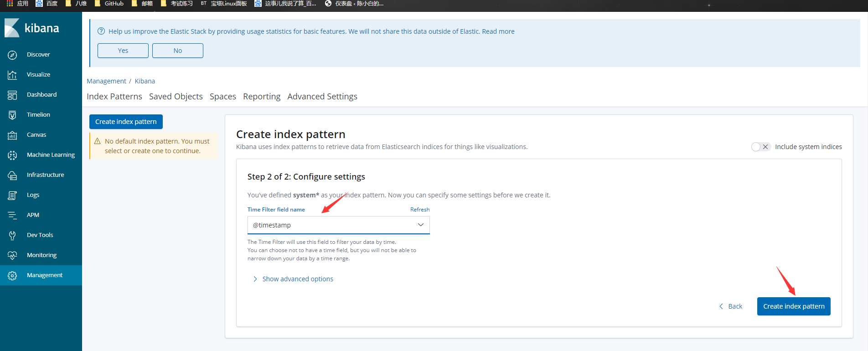Open the 考试练习 bookmark folder
The height and width of the screenshot is (351, 868).
coord(177,4)
